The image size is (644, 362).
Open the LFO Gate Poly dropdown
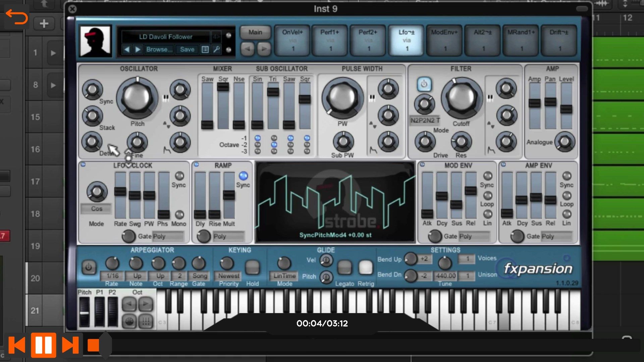point(168,236)
